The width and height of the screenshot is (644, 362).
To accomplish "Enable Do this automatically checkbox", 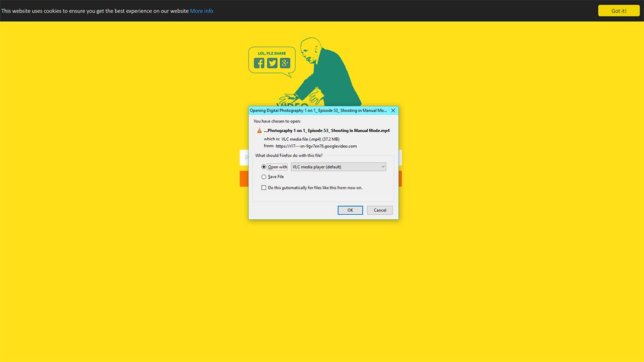I will click(x=264, y=188).
